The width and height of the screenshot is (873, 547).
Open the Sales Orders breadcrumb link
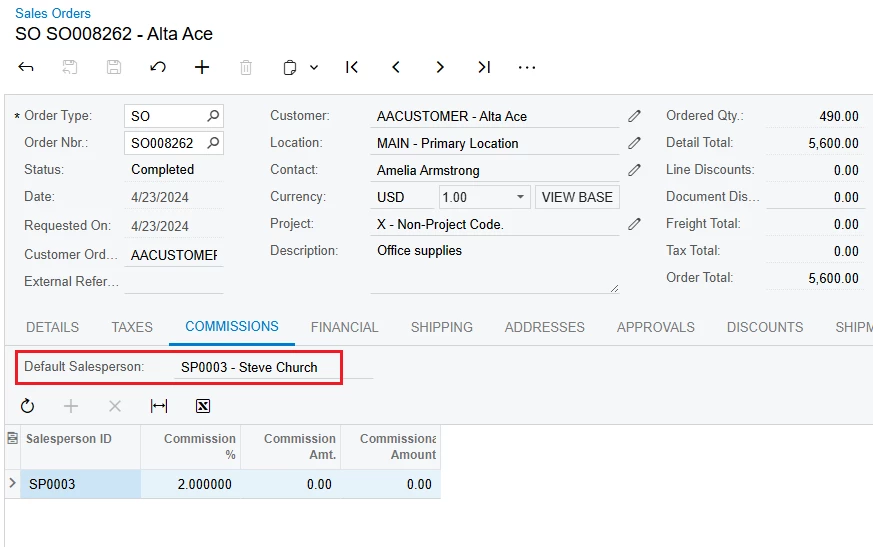(53, 13)
